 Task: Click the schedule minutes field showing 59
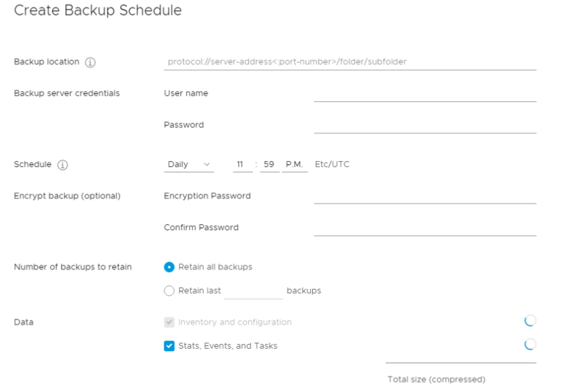[270, 164]
